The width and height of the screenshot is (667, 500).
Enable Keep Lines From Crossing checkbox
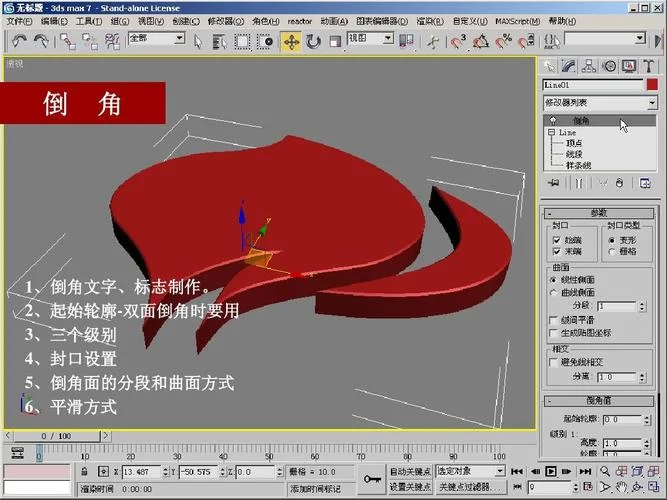(553, 362)
